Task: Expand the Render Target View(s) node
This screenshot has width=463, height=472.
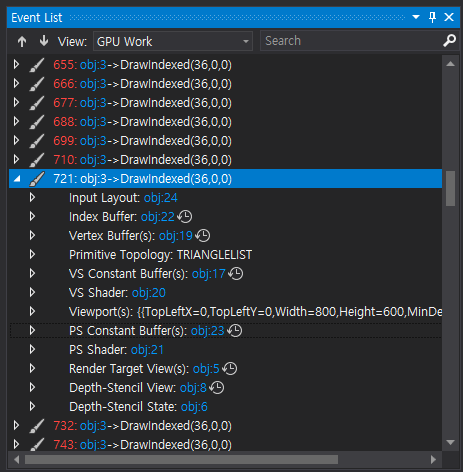Action: [x=32, y=368]
